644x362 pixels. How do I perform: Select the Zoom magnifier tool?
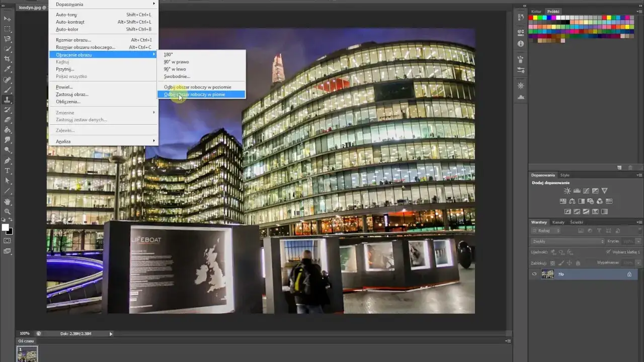[x=8, y=211]
